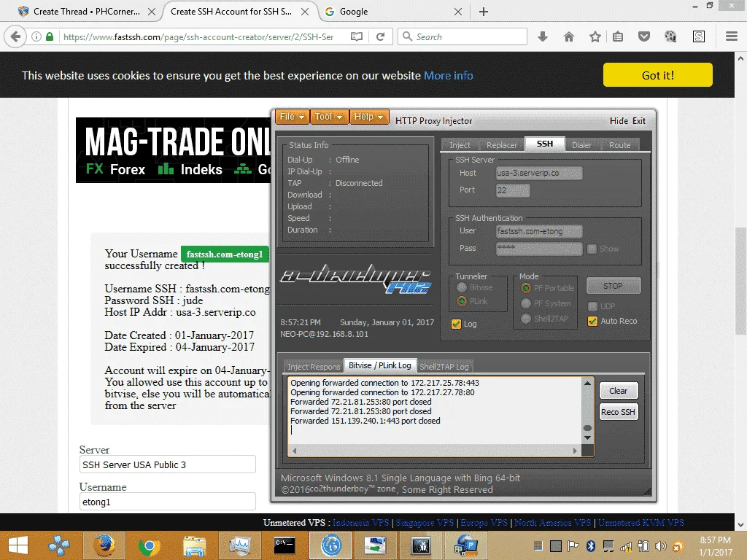Open the Inject Respons log tab
The image size is (747, 560).
point(314,366)
